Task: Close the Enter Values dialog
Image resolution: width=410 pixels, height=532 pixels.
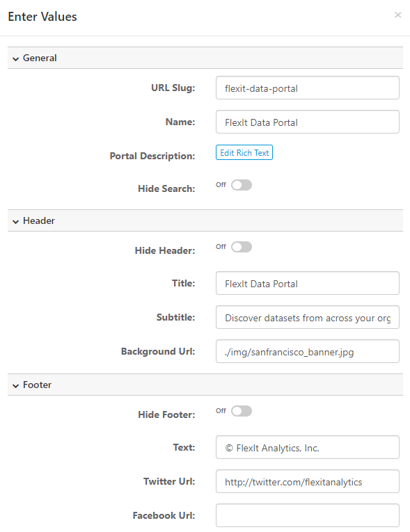Action: 397,15
